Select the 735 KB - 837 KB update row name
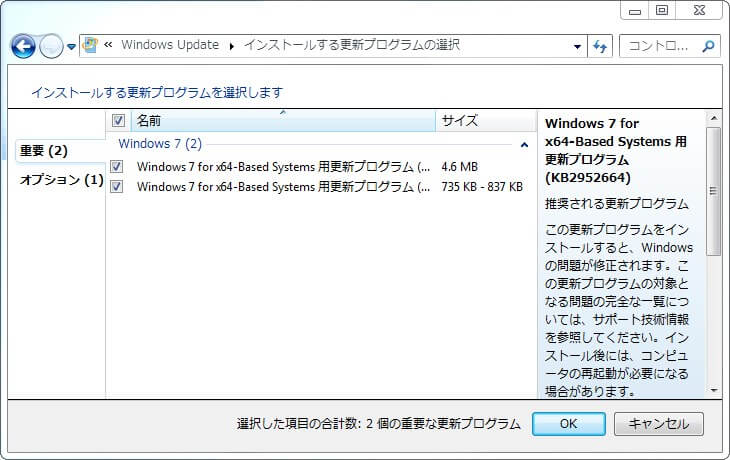 (x=284, y=187)
